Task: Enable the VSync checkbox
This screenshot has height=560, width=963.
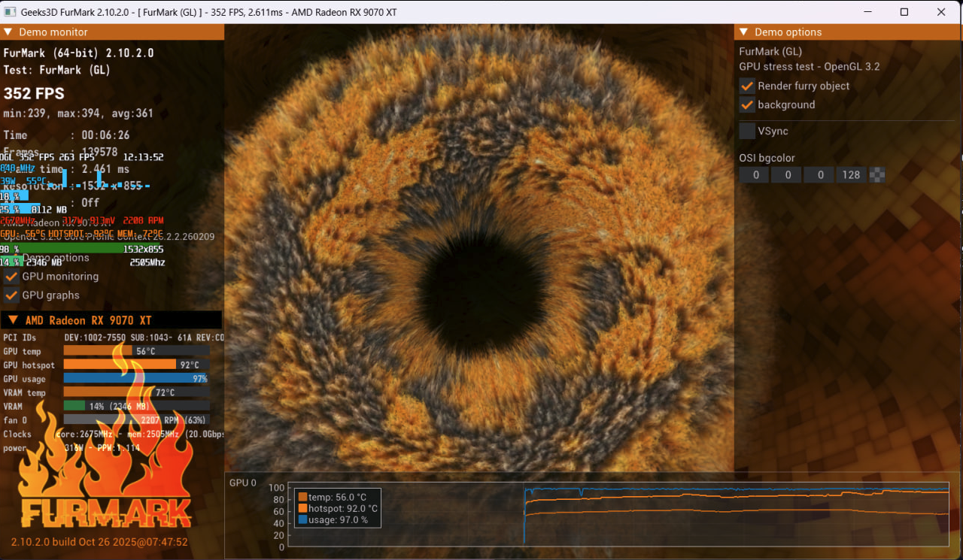Action: tap(747, 131)
